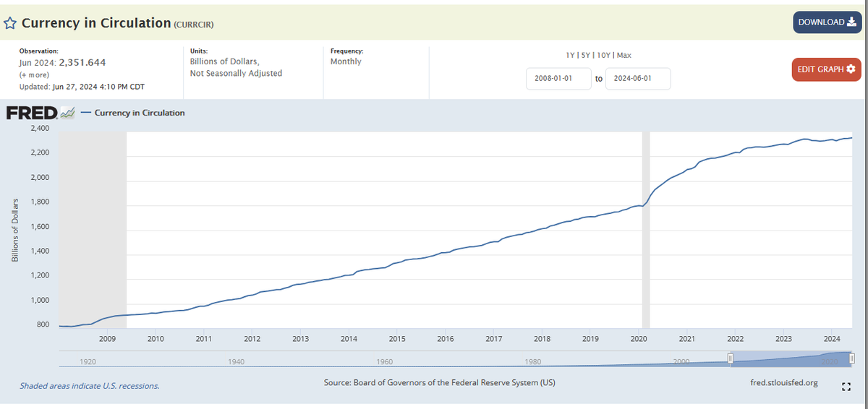The height and width of the screenshot is (409, 868).
Task: Click the 2020 recession shaded bar
Action: [646, 230]
